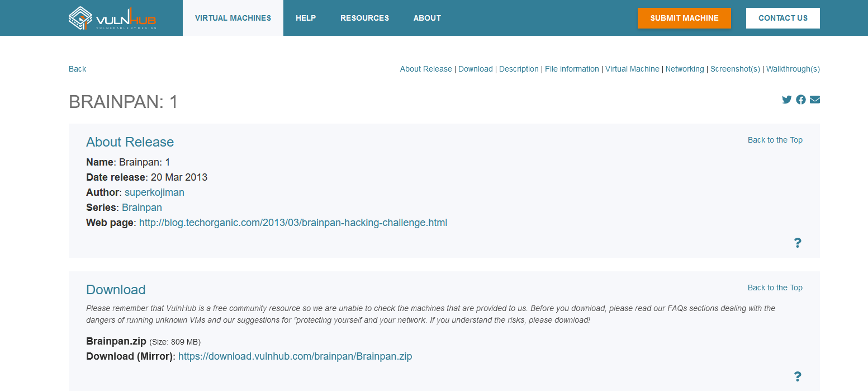The width and height of the screenshot is (868, 391).
Task: Share on Twitter icon
Action: pos(787,100)
